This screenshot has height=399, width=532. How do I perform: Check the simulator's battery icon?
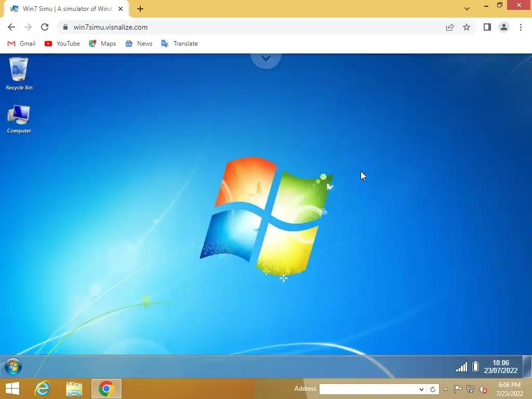(476, 366)
